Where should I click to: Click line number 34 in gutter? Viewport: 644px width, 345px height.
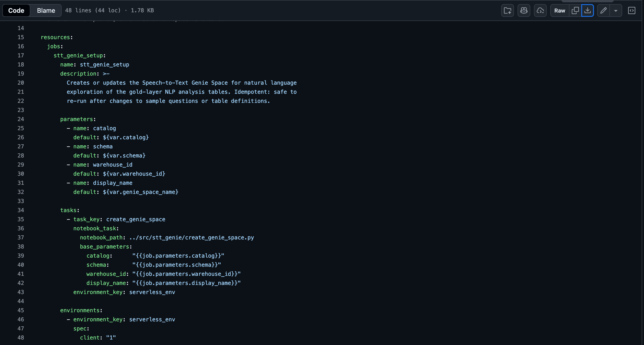click(x=21, y=211)
